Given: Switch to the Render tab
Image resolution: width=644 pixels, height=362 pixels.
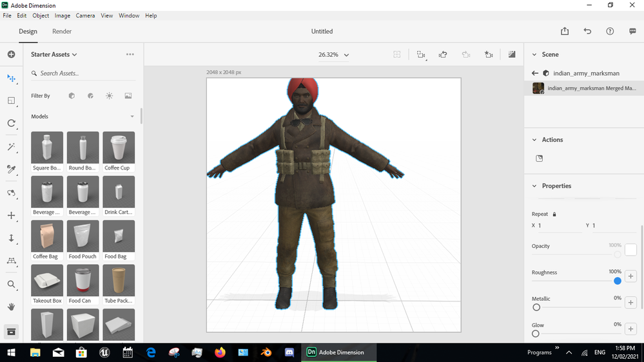Looking at the screenshot, I should pos(62,32).
